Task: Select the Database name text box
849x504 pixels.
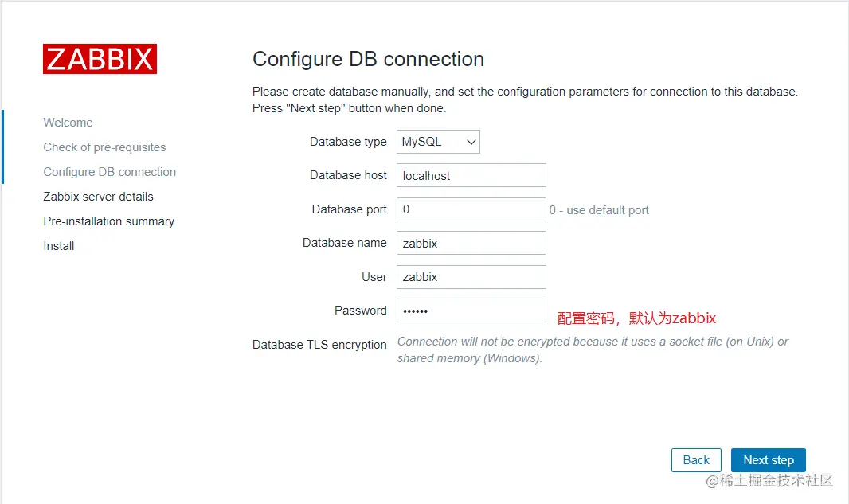Action: (x=471, y=243)
